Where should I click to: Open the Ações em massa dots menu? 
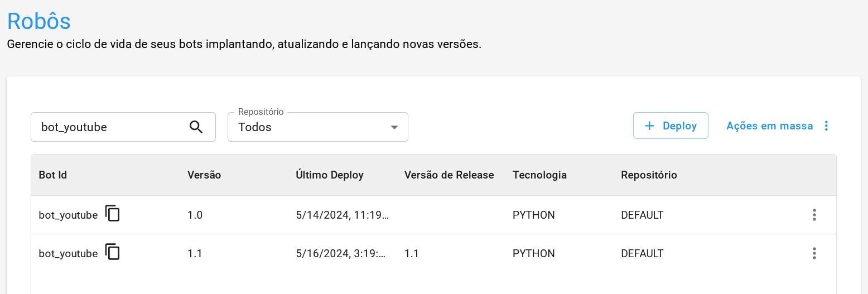(x=826, y=126)
